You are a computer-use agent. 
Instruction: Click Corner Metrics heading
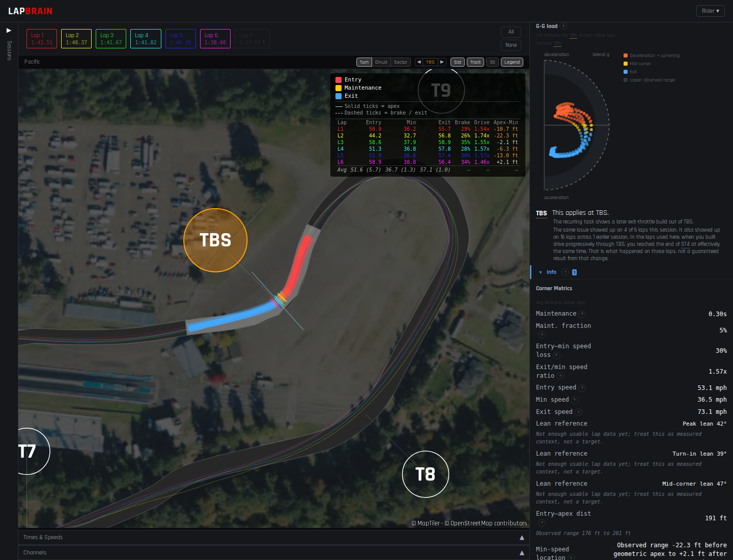pos(554,289)
